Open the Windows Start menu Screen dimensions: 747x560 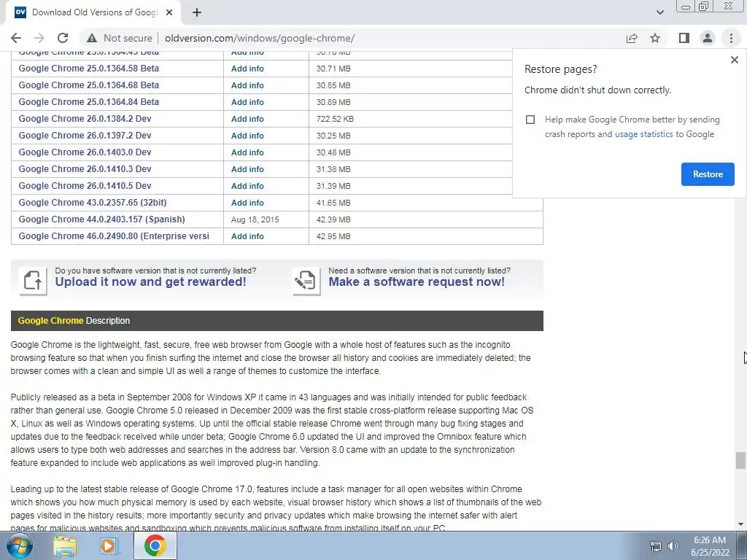click(20, 545)
